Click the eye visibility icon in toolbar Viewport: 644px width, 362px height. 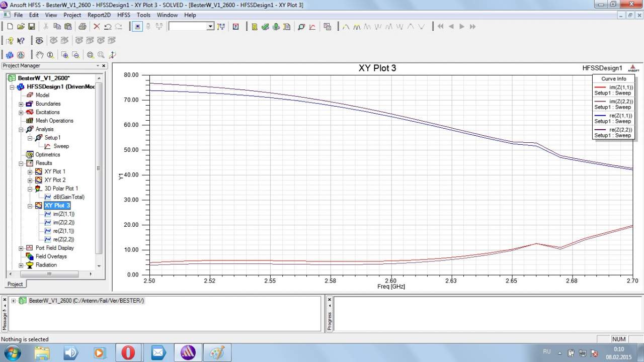pos(39,41)
